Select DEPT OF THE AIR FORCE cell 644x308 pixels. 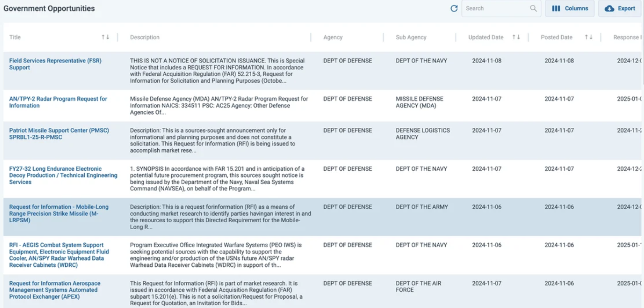coord(418,287)
